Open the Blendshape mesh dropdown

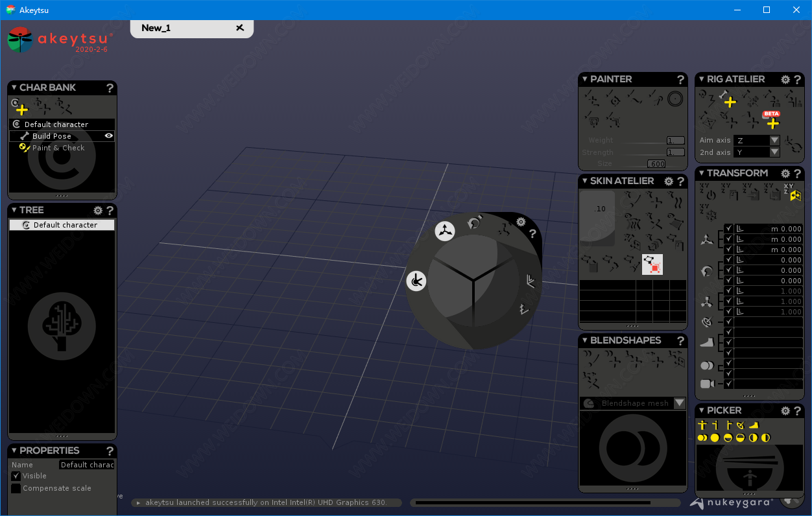pyautogui.click(x=679, y=403)
